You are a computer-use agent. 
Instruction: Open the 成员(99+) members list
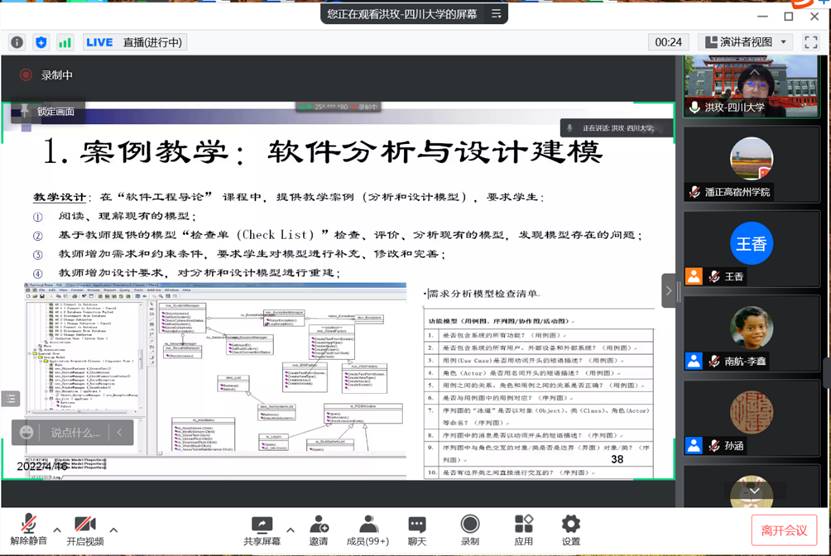click(x=368, y=529)
